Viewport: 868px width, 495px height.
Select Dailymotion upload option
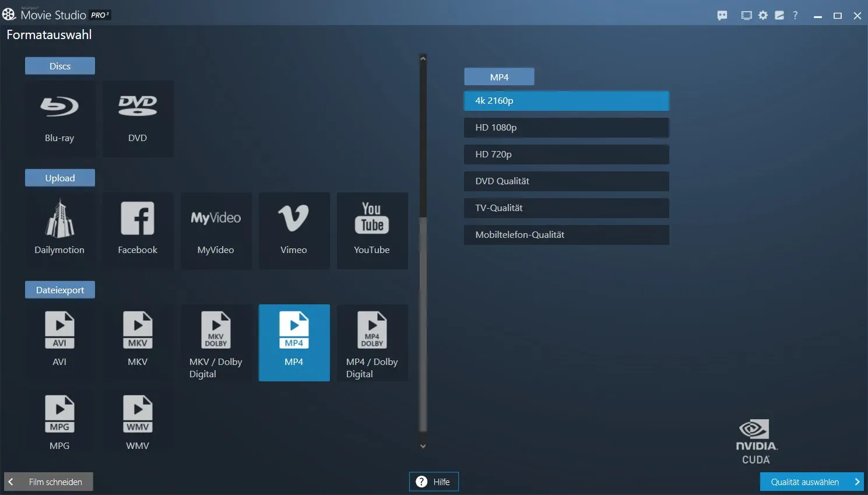pos(59,230)
